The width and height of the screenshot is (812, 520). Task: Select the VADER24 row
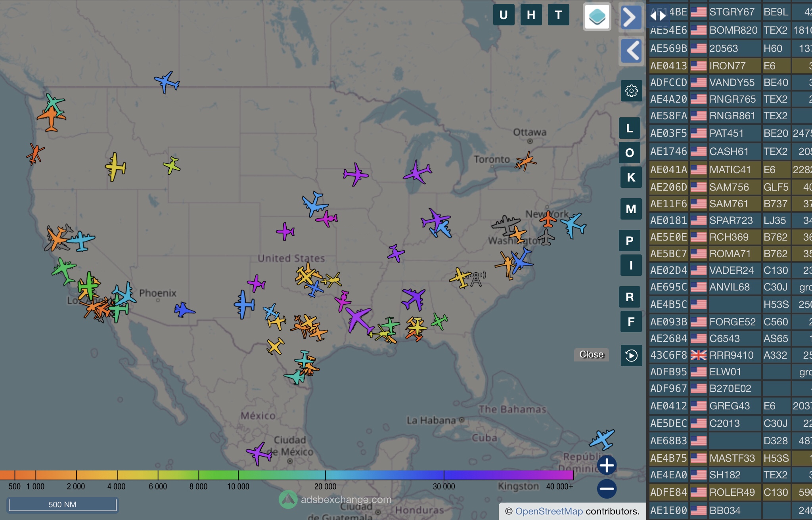pos(730,270)
